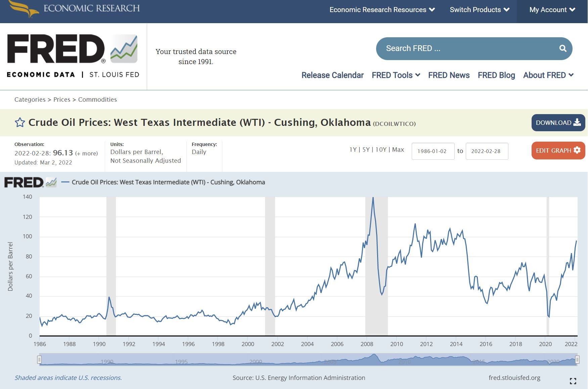Click the 'Daily' frequency value
588x389 pixels.
pyautogui.click(x=199, y=152)
